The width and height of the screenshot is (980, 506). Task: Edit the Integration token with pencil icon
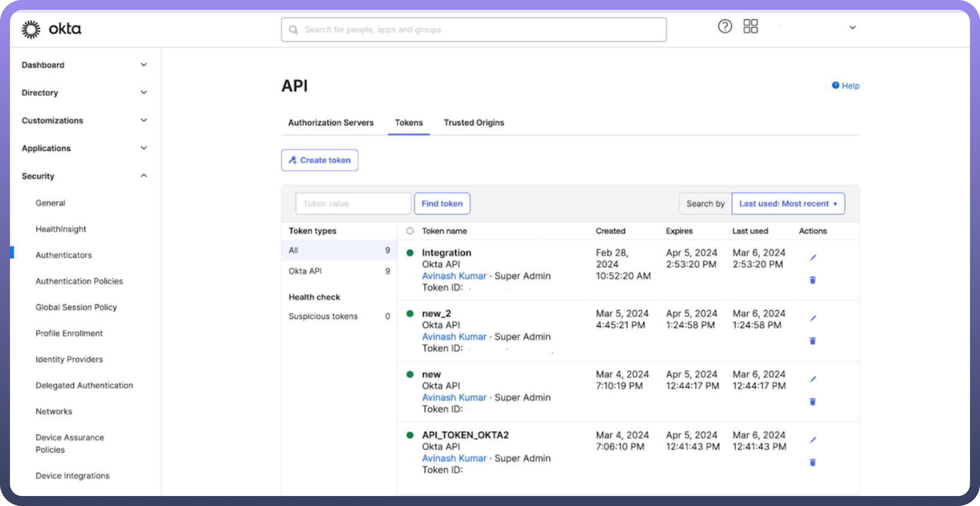[812, 258]
